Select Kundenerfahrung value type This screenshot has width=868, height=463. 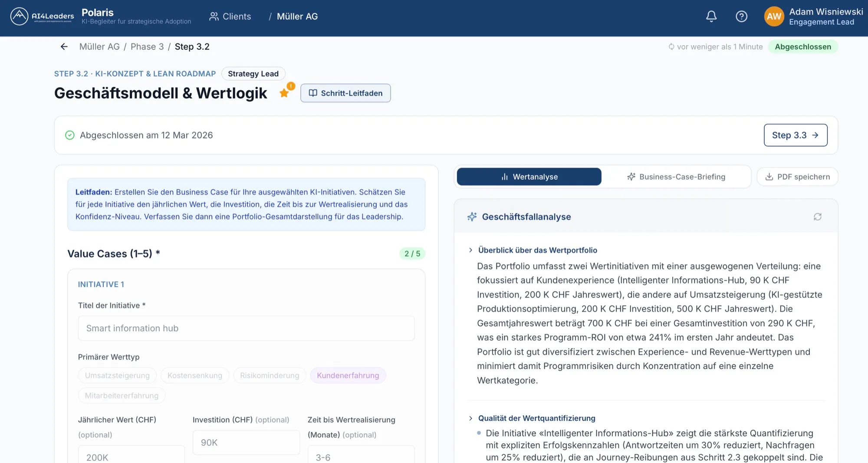tap(348, 375)
